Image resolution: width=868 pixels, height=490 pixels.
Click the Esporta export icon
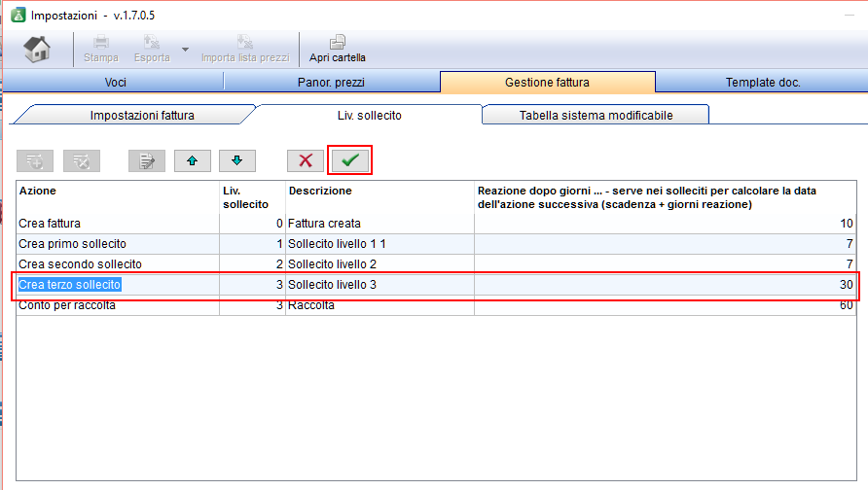click(x=152, y=42)
